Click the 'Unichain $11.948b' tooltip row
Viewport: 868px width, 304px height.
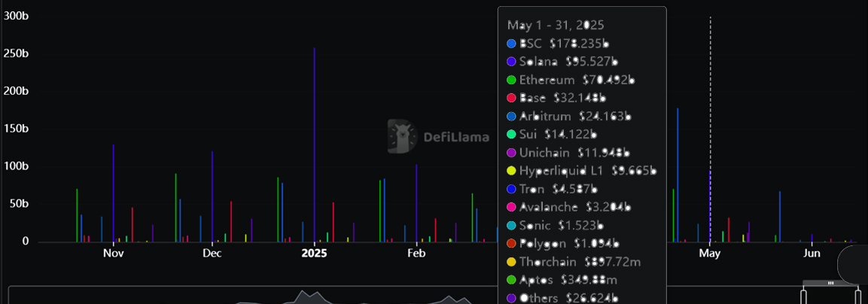pos(568,153)
